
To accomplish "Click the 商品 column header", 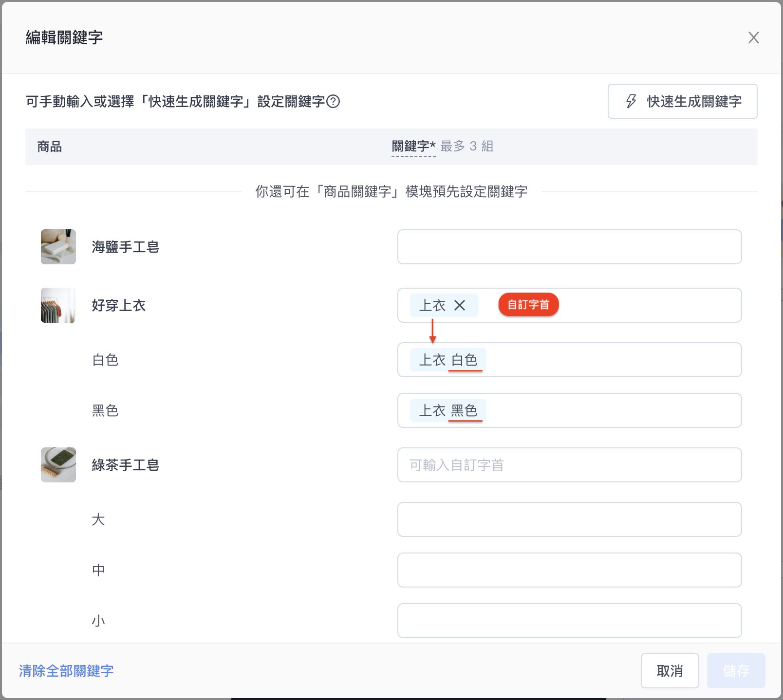I will coord(50,147).
